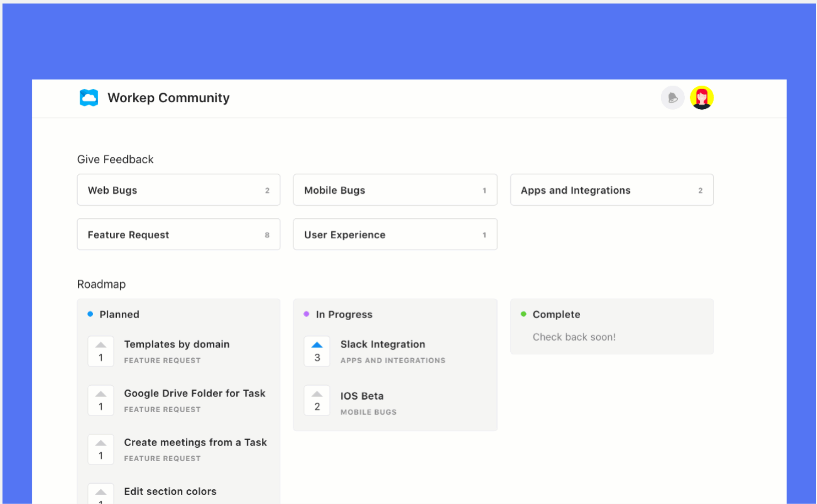Open Create meetings from a Task post
Viewport: 817px width, 504px height.
click(195, 442)
